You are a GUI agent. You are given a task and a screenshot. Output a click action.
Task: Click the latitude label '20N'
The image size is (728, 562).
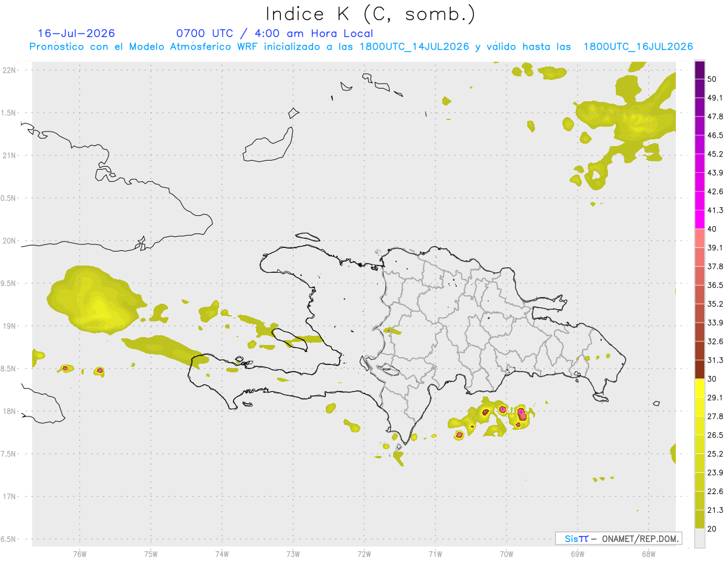(x=10, y=241)
